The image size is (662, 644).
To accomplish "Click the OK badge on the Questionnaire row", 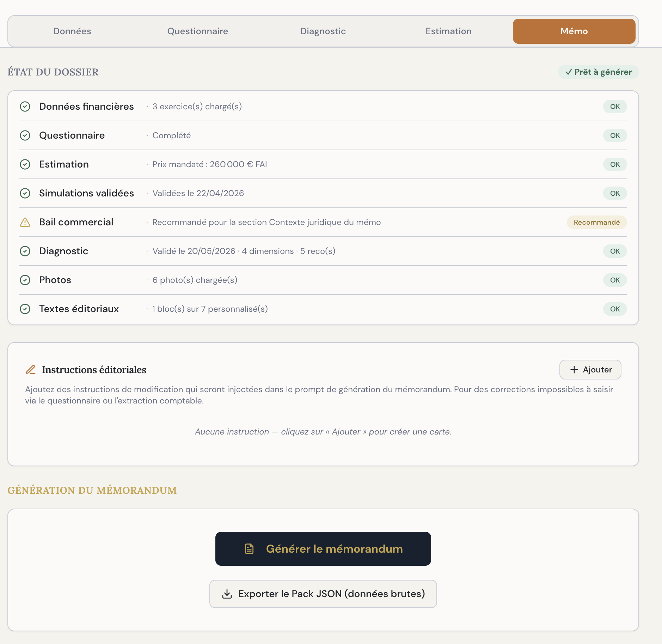I will pyautogui.click(x=615, y=135).
